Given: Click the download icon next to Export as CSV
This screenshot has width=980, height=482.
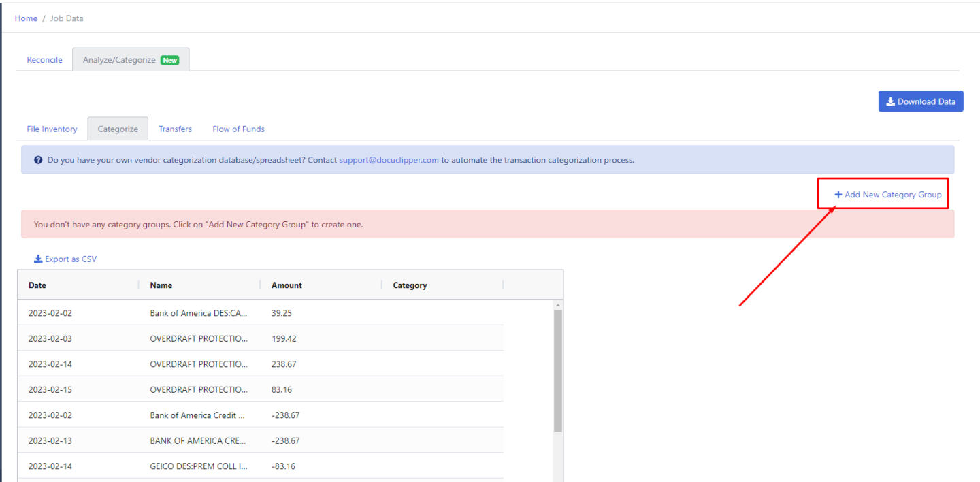Looking at the screenshot, I should 38,259.
